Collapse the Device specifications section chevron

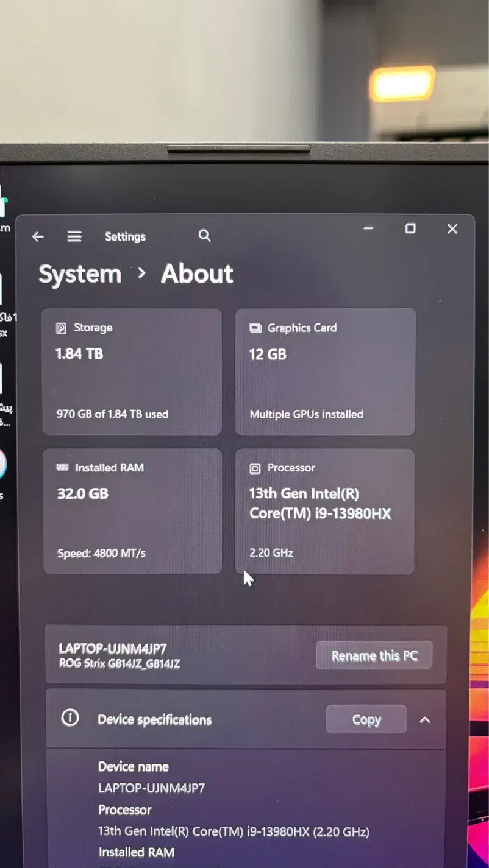pyautogui.click(x=425, y=720)
